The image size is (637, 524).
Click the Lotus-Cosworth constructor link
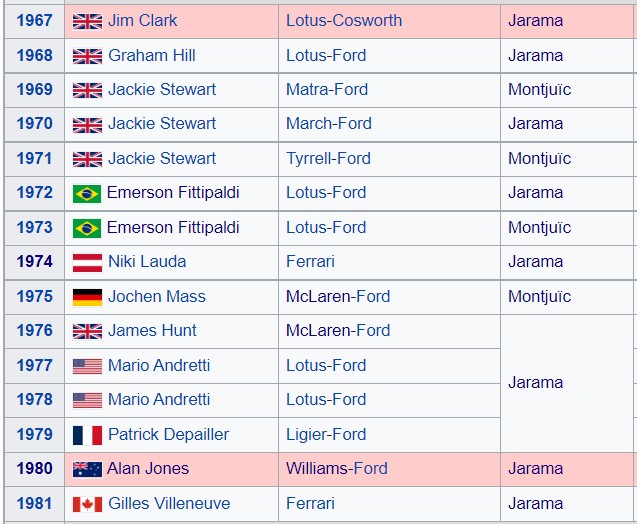pyautogui.click(x=344, y=21)
